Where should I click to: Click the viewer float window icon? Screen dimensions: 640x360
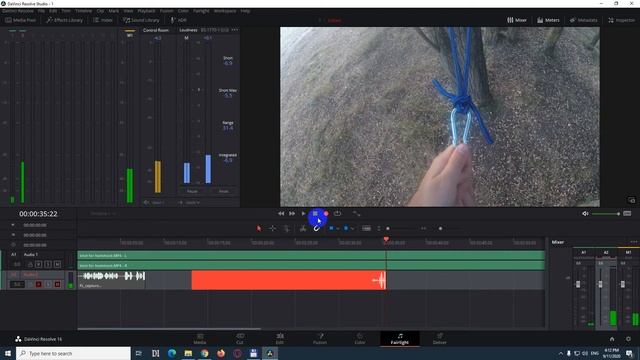pyautogui.click(x=631, y=200)
